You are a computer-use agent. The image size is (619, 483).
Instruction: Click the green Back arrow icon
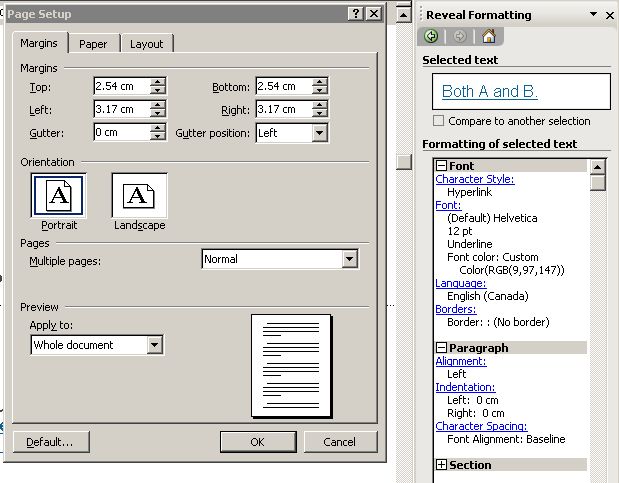tap(431, 36)
